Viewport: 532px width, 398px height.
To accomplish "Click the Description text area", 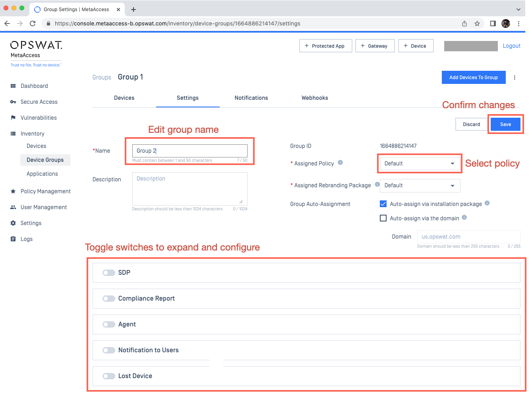I will (190, 188).
